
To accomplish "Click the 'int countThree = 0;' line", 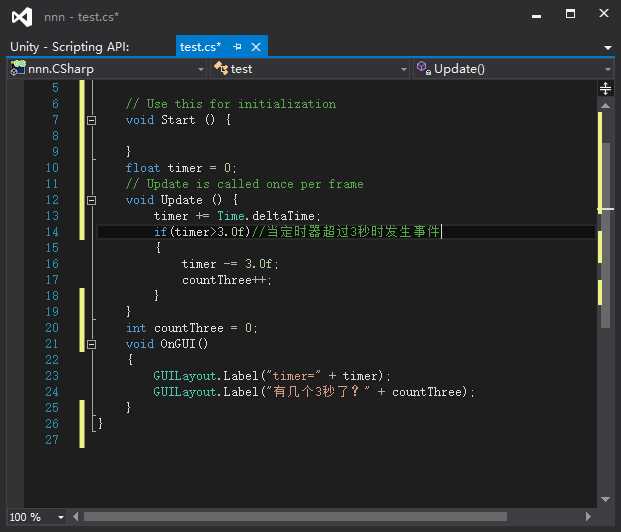I will click(x=191, y=328).
